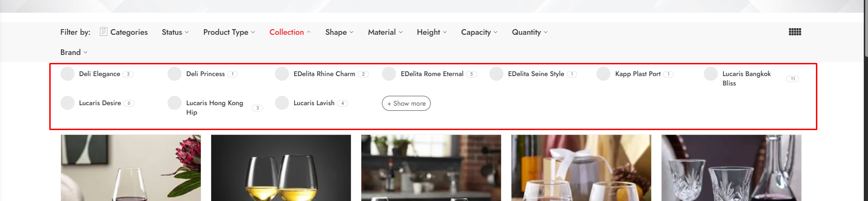
Task: Select the Lucaris Bangkok Bliss collection
Action: point(711,74)
